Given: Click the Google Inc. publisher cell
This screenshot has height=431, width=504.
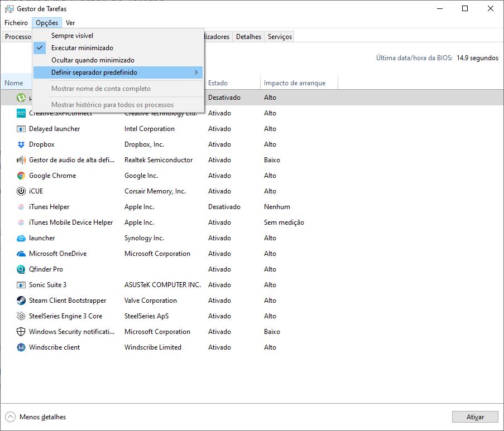Looking at the screenshot, I should (141, 176).
